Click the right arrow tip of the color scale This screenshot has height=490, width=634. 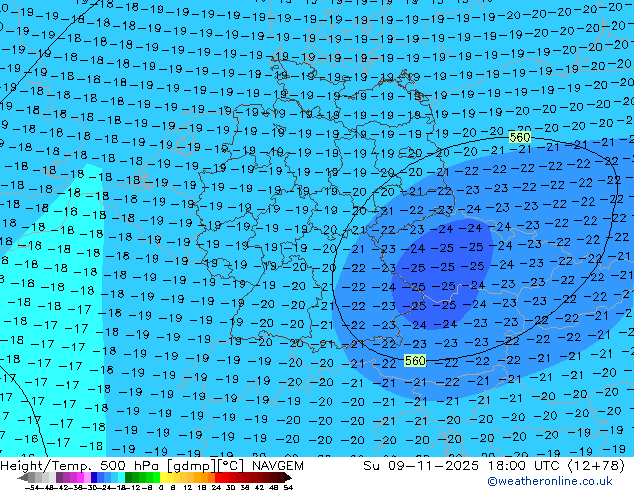pos(289,478)
